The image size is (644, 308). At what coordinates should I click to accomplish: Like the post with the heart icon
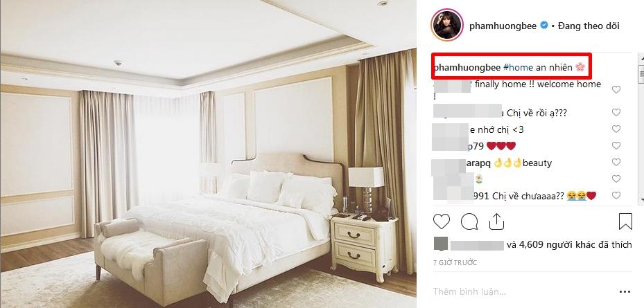pos(442,222)
